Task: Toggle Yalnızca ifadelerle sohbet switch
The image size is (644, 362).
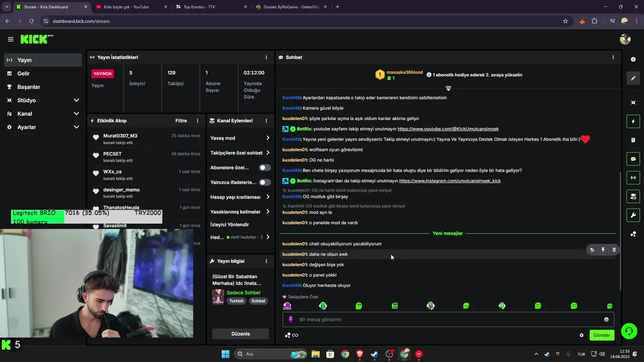Action: point(265,182)
